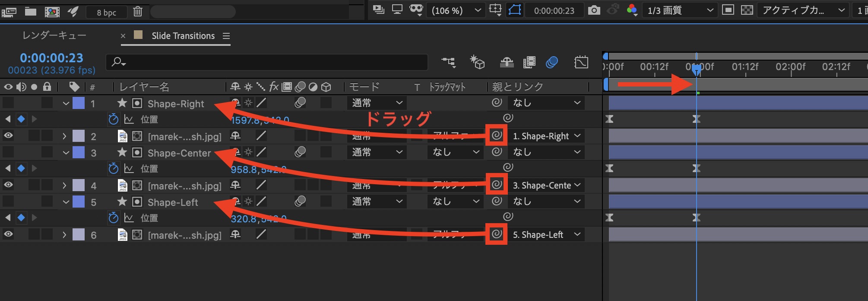Open the Slide Transitions panel menu
Image resolution: width=868 pixels, height=301 pixels.
click(x=226, y=36)
